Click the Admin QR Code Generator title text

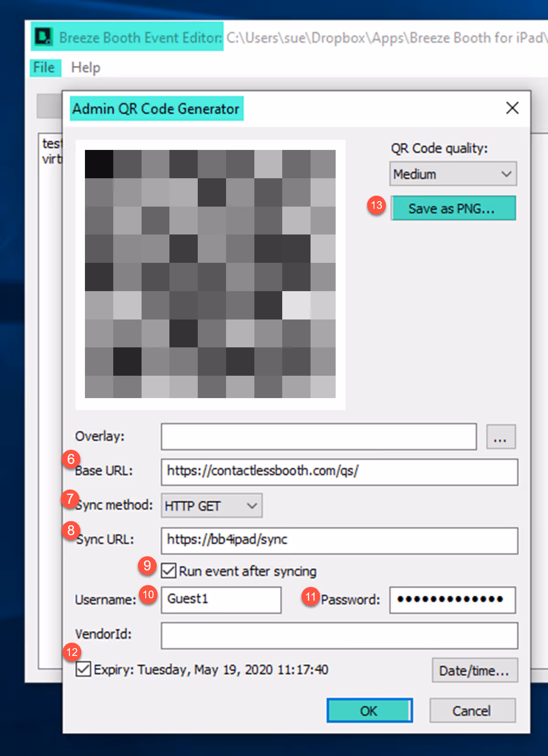coord(156,109)
